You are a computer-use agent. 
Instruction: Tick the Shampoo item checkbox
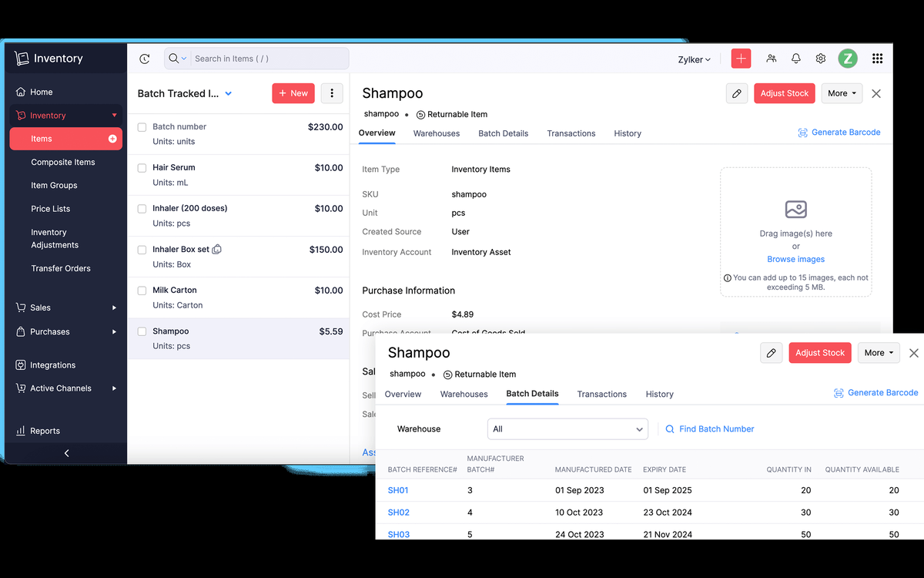click(x=142, y=331)
